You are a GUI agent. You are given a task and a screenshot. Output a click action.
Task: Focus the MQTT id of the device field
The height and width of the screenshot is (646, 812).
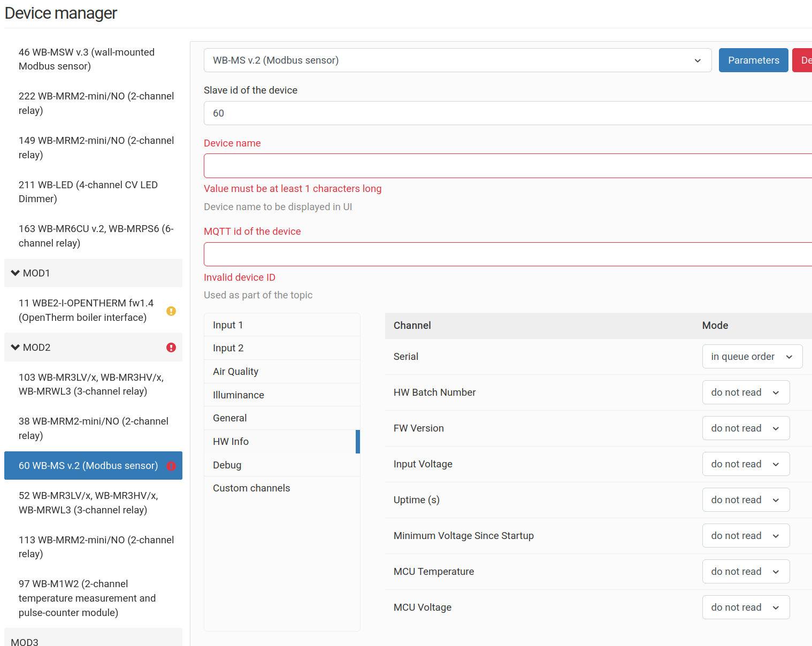(x=507, y=255)
